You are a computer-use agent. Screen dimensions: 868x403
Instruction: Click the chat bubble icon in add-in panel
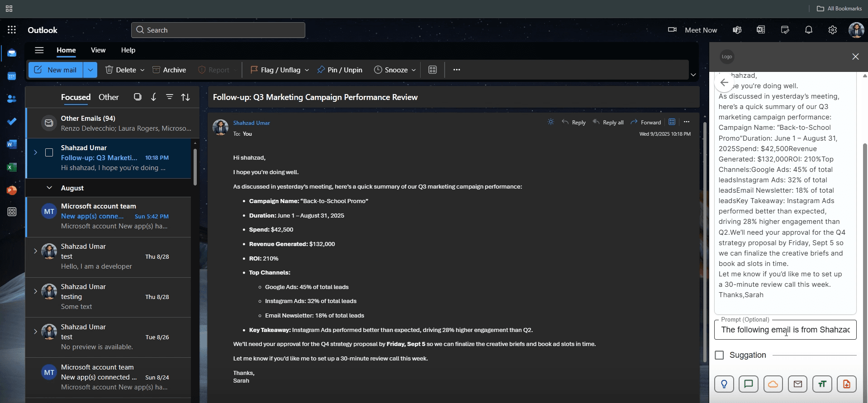coord(749,384)
